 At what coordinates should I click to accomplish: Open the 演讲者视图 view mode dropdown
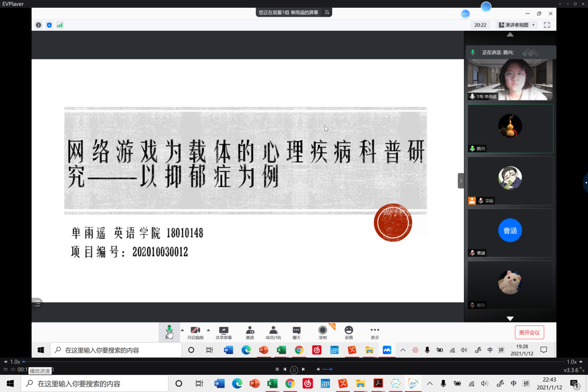[x=516, y=25]
